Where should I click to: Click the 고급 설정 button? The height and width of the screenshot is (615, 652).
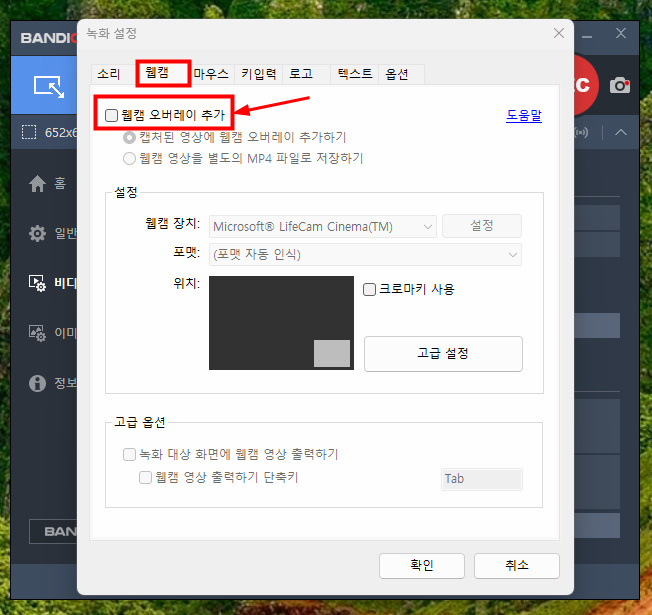(x=443, y=353)
